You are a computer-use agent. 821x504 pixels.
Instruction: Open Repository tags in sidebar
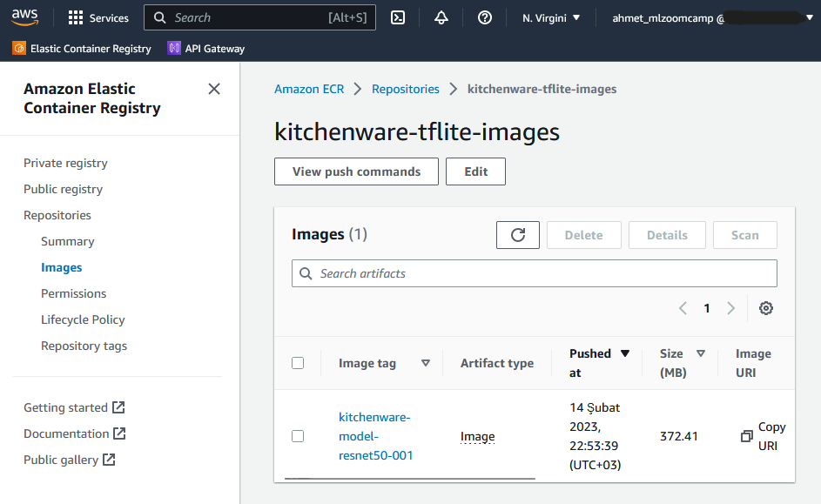pyautogui.click(x=84, y=346)
